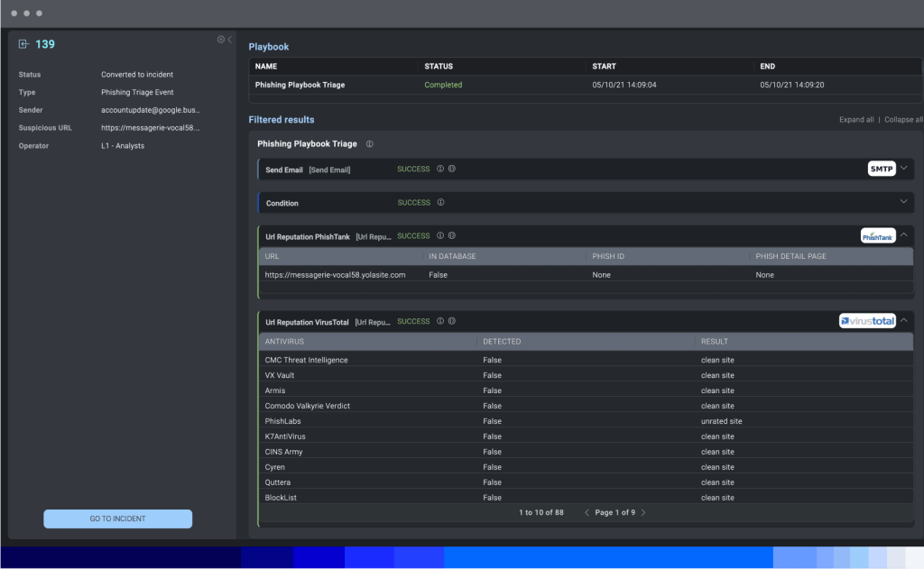Click the SMTP badge on Send Email step
The image size is (924, 569).
881,169
